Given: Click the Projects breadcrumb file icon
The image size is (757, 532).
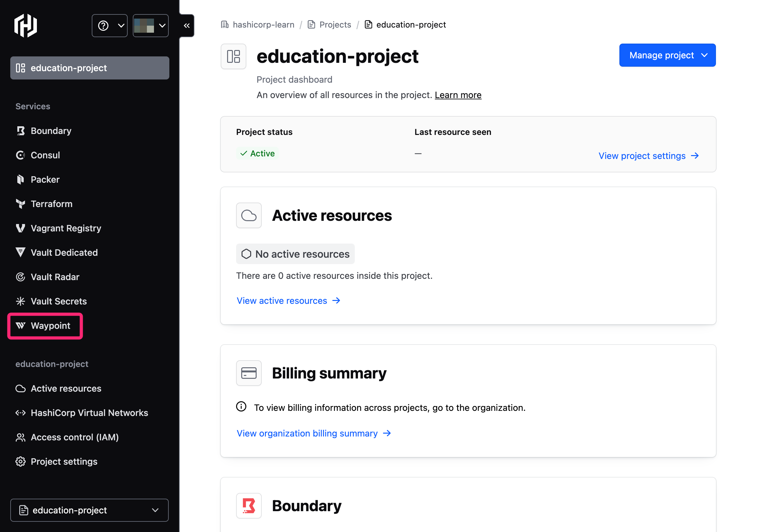Looking at the screenshot, I should (x=311, y=25).
